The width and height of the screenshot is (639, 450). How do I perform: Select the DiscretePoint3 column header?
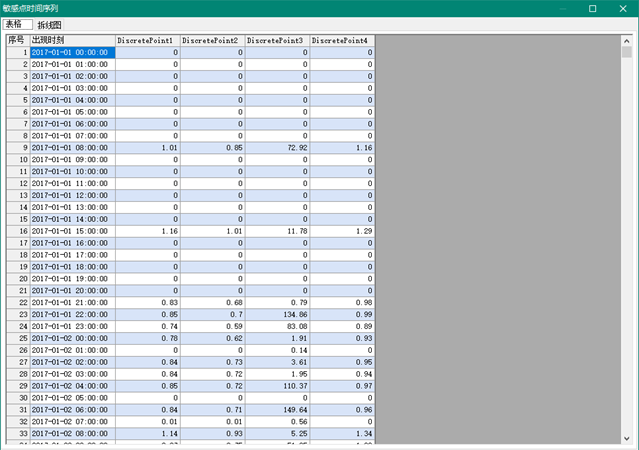[277, 40]
